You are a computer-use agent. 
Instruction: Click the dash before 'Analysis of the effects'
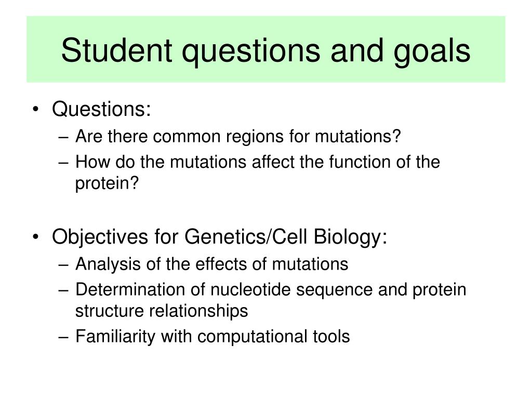pyautogui.click(x=63, y=265)
